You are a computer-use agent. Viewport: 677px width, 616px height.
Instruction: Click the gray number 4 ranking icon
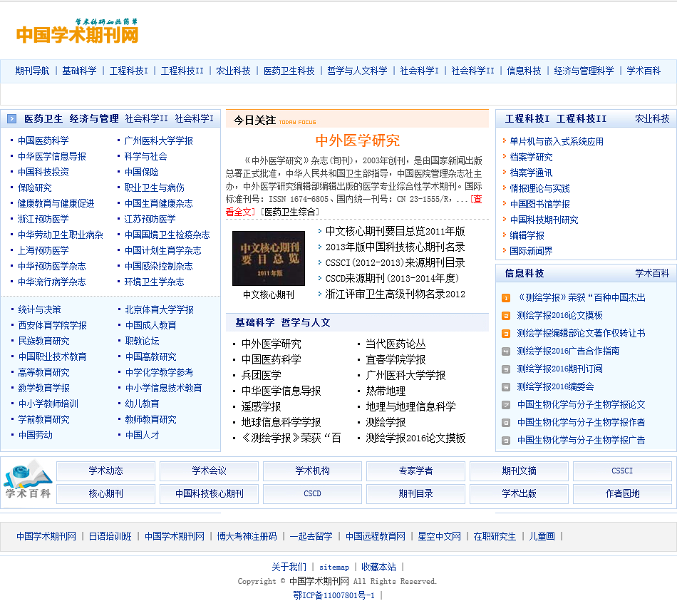click(x=506, y=351)
